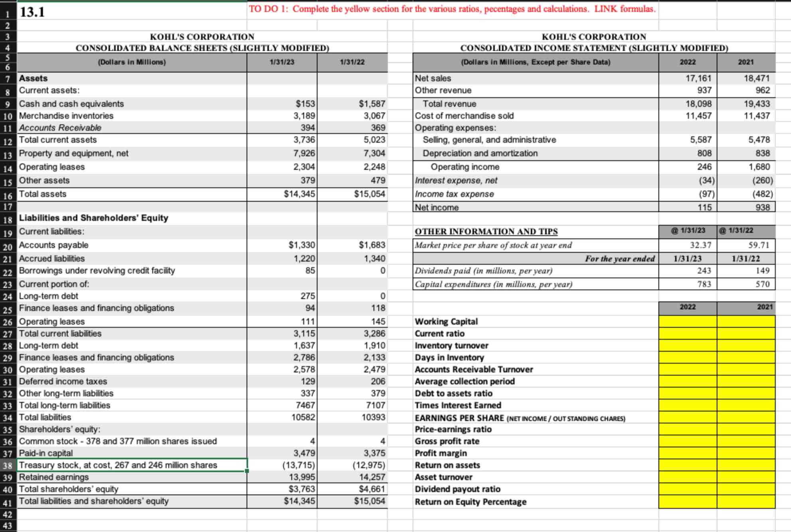Select row header 16
This screenshot has width=791, height=532.
(8, 196)
